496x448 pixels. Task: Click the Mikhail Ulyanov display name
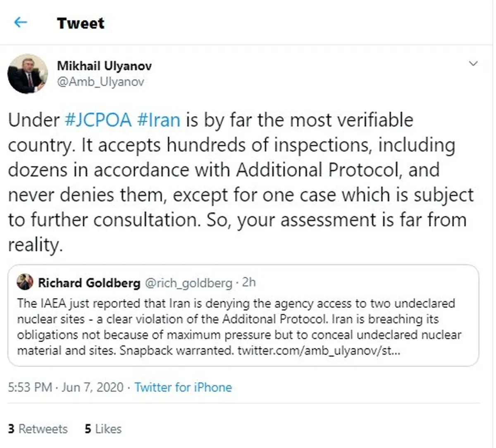pyautogui.click(x=104, y=66)
